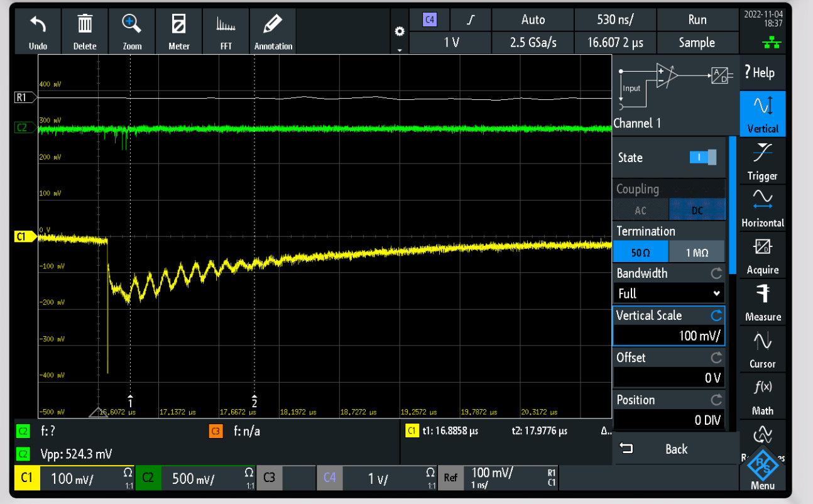This screenshot has width=813, height=504.
Task: Open the Acquire settings menu
Action: [762, 255]
